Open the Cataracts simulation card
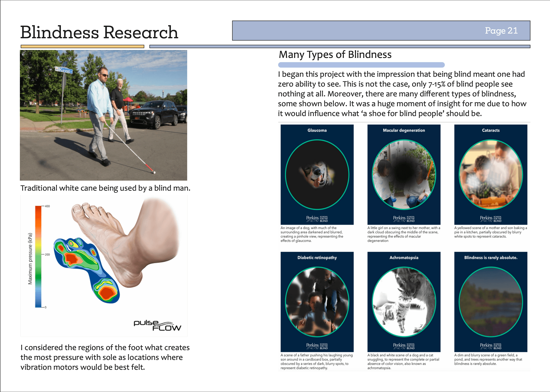 click(x=491, y=174)
